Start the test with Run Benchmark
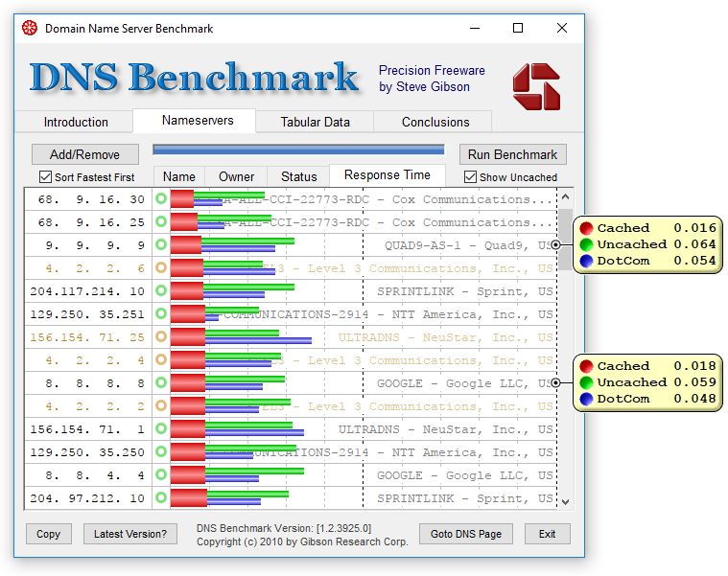 [512, 154]
